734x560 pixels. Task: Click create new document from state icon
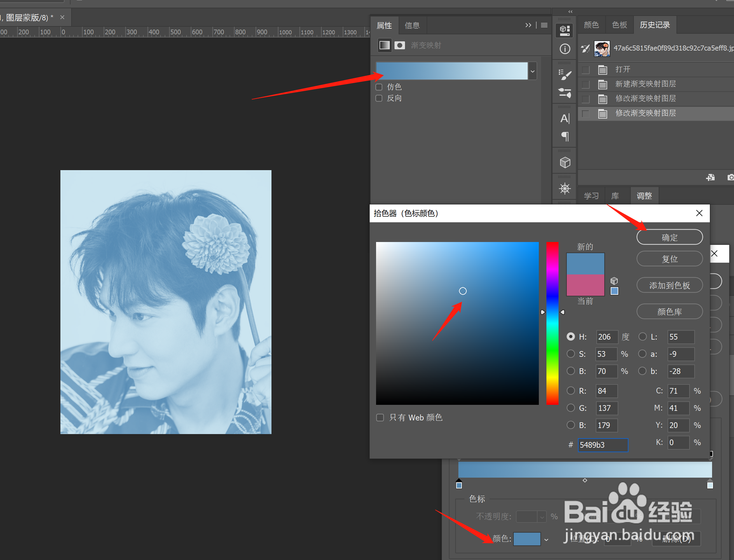coord(710,177)
